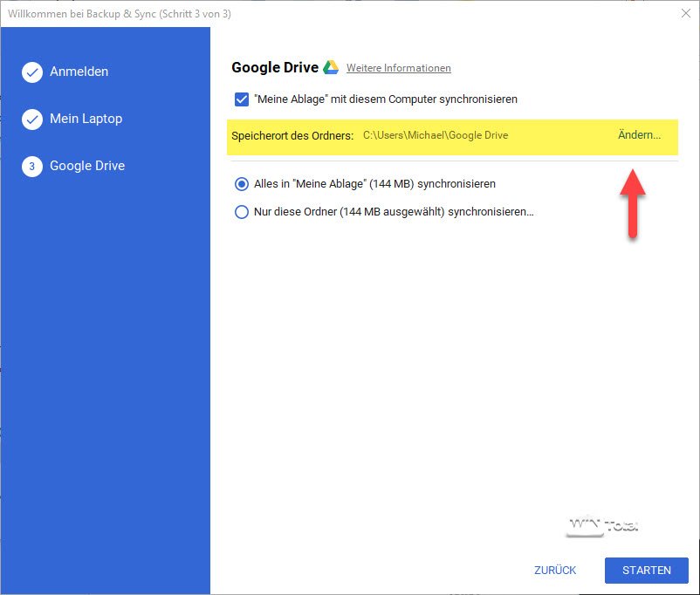The image size is (700, 595).
Task: Select the Google Drive step label
Action: click(x=87, y=166)
